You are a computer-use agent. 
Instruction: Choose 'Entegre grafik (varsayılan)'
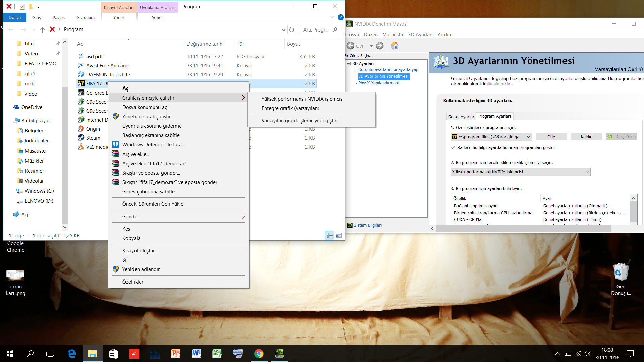[x=290, y=108]
